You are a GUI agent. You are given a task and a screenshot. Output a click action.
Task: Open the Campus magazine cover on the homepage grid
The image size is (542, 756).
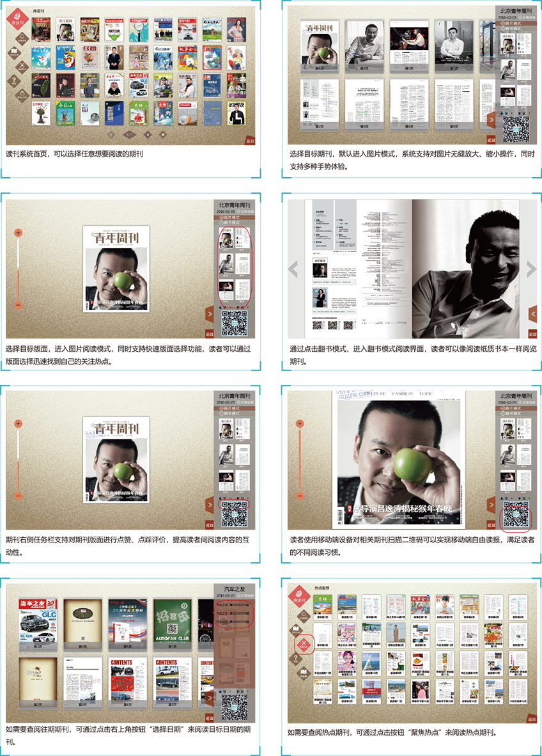pyautogui.click(x=163, y=58)
